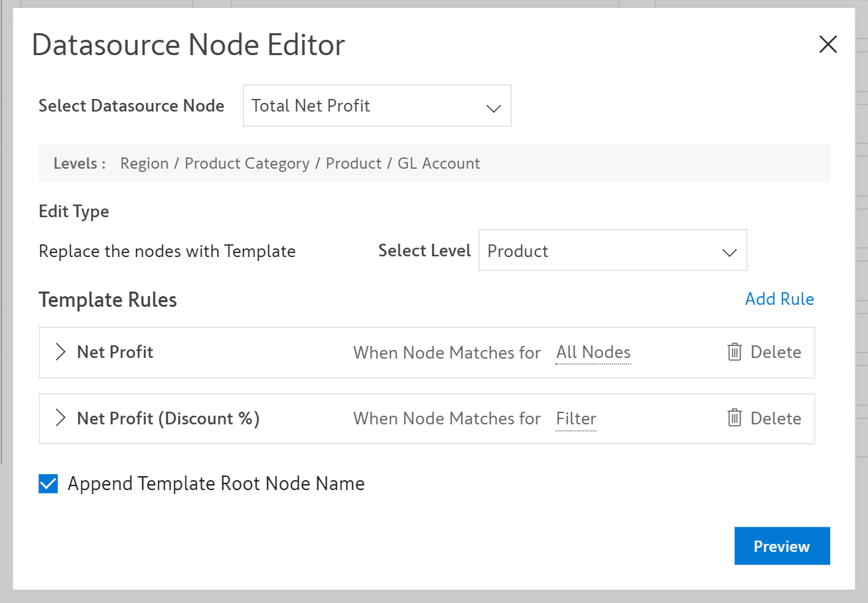Open the Select Level dropdown showing Product
The width and height of the screenshot is (868, 603).
[x=612, y=251]
